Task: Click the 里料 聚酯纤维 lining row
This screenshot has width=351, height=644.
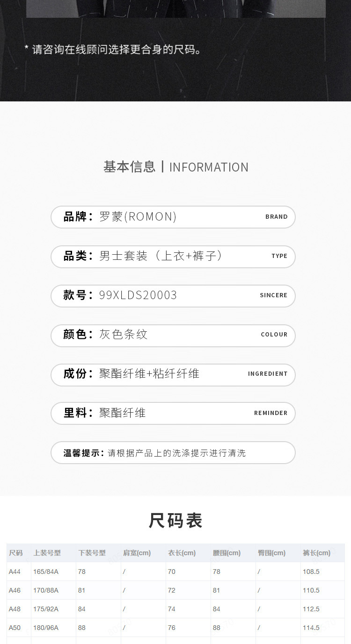Action: coord(173,413)
